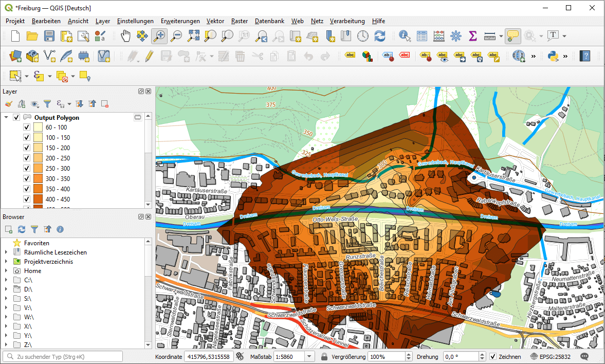605x364 pixels.
Task: Open the Verarbeitung menu
Action: [347, 21]
